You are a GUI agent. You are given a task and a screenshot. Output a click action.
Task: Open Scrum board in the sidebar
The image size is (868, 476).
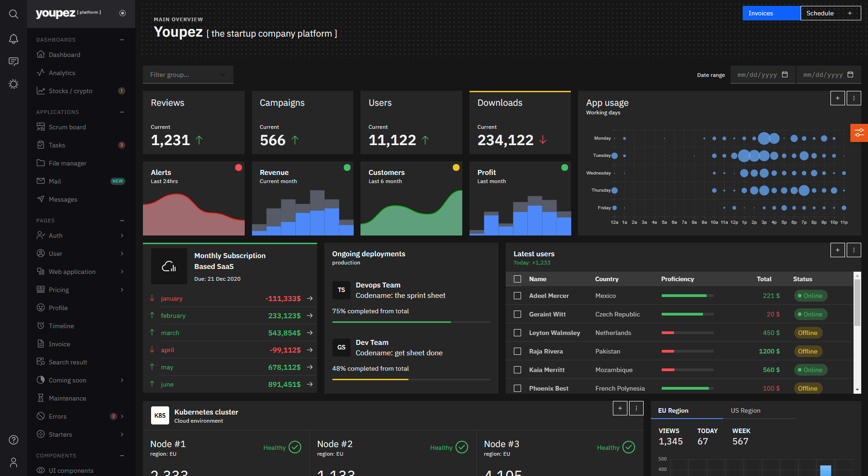tap(81, 127)
